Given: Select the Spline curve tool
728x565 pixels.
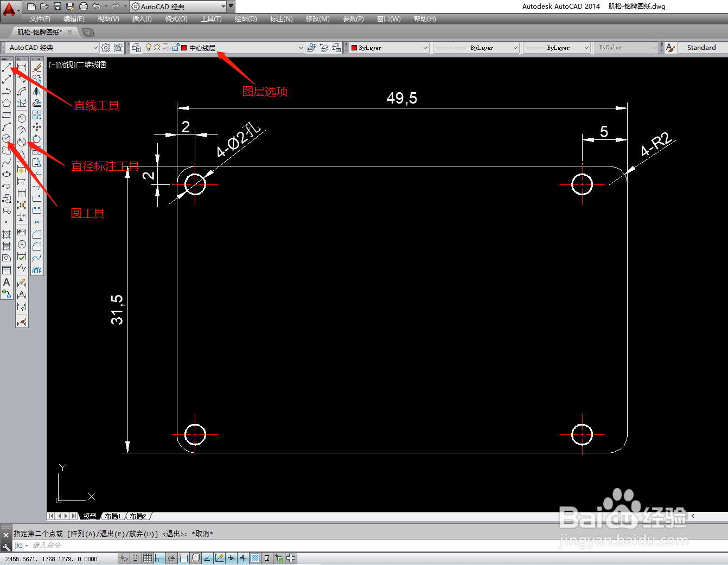Looking at the screenshot, I should point(7,163).
